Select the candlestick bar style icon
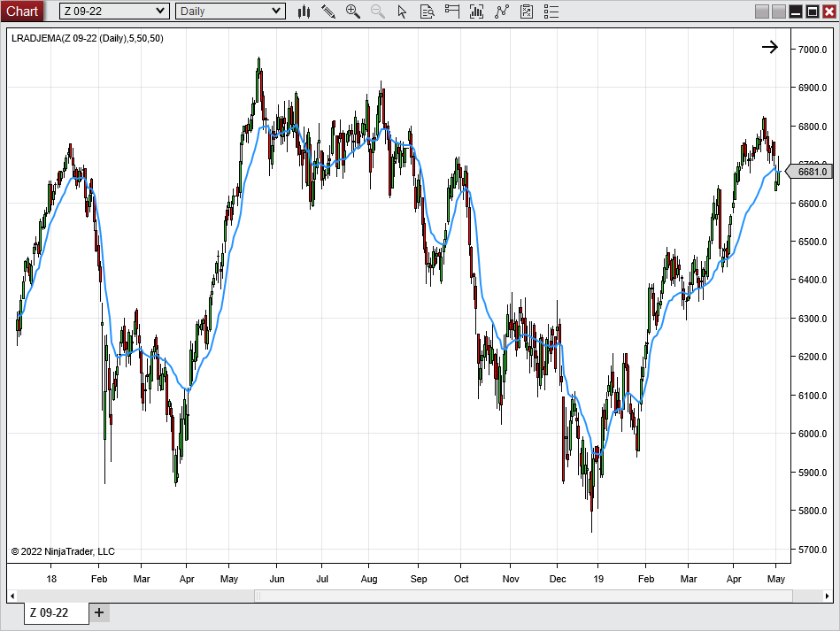Viewport: 840px width, 631px height. click(x=304, y=12)
